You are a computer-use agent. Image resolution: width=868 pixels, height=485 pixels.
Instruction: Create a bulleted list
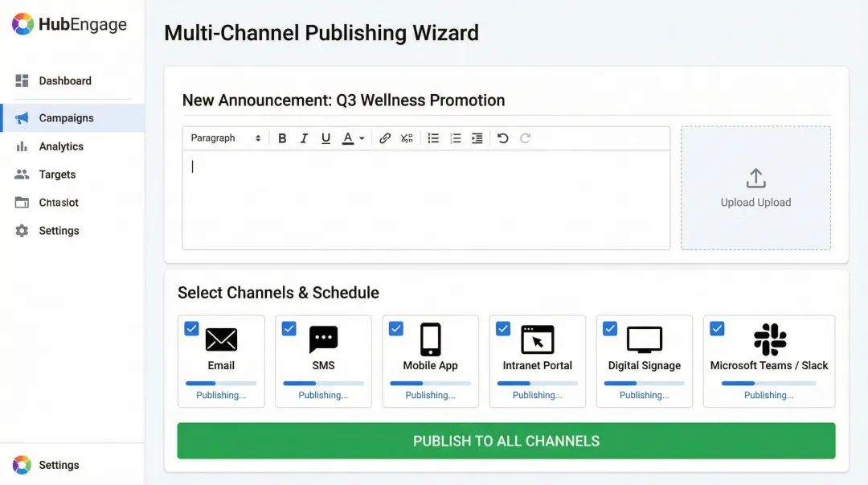pos(433,138)
